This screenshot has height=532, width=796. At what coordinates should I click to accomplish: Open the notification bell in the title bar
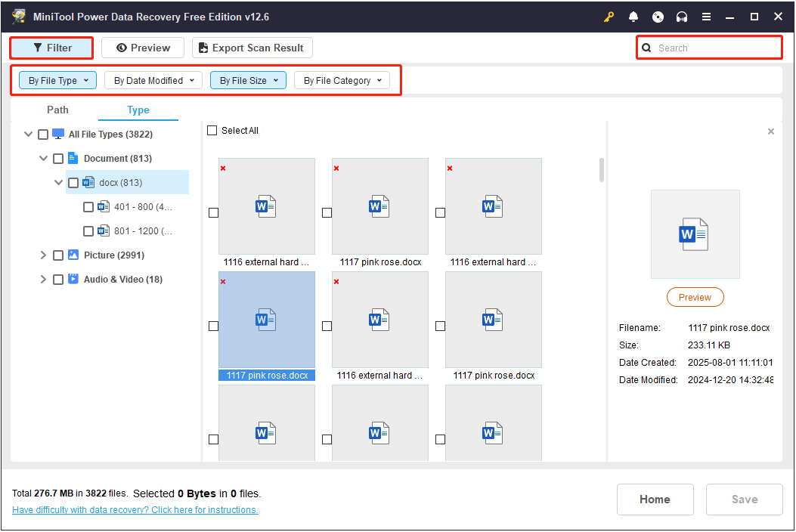tap(633, 16)
